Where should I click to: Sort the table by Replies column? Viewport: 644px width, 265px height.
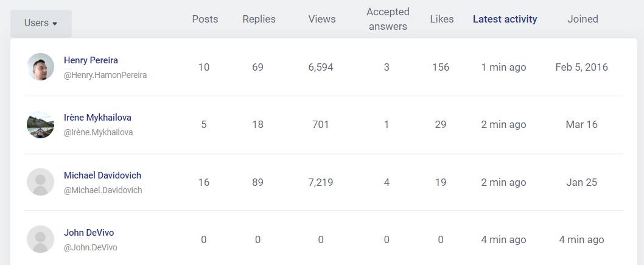coord(259,19)
